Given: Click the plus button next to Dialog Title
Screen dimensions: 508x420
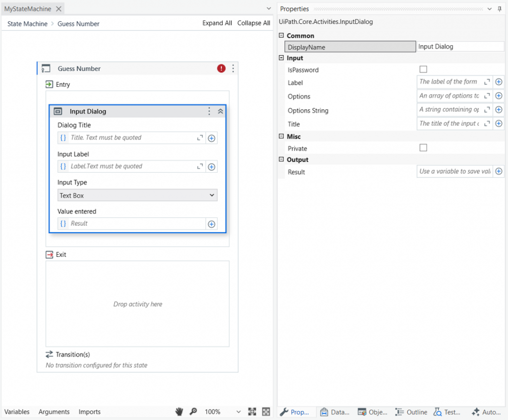Looking at the screenshot, I should tap(211, 138).
